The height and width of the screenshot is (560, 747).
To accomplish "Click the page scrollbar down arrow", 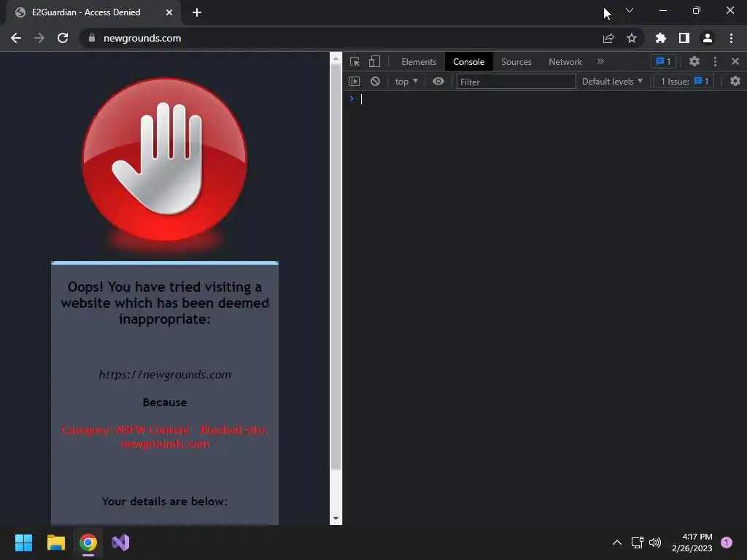I will (336, 518).
